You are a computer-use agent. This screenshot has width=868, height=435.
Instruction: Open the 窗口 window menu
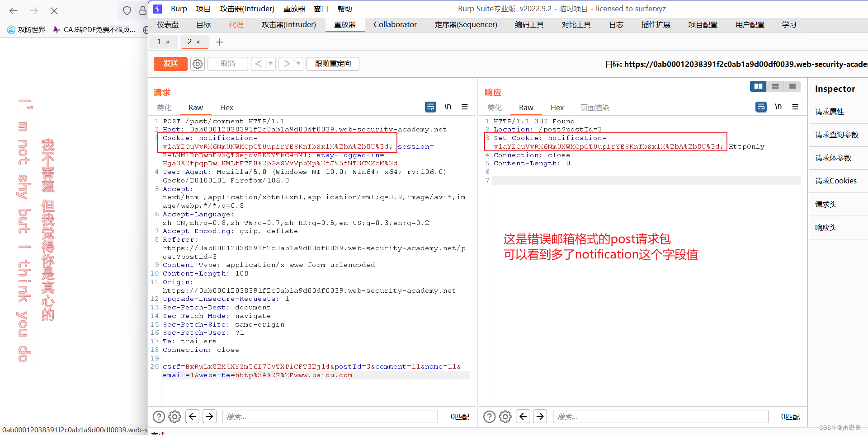pos(321,9)
